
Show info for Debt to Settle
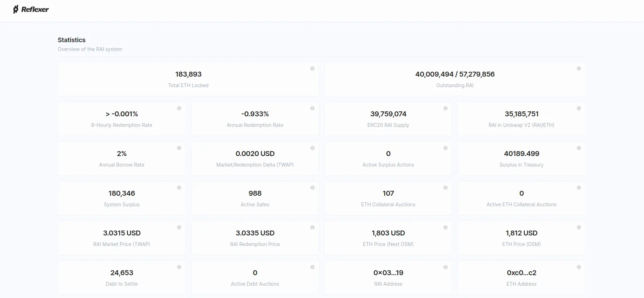179,267
